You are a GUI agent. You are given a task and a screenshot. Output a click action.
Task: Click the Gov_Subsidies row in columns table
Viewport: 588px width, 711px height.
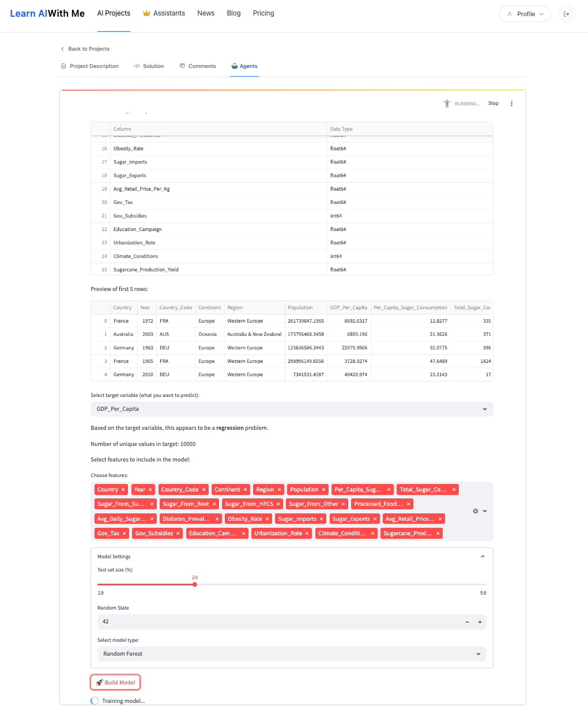292,216
